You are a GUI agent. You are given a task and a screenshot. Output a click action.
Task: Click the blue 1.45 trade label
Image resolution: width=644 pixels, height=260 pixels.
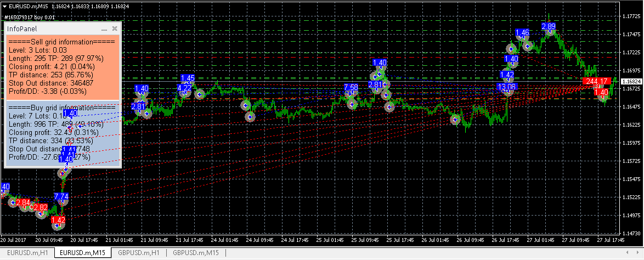[187, 78]
